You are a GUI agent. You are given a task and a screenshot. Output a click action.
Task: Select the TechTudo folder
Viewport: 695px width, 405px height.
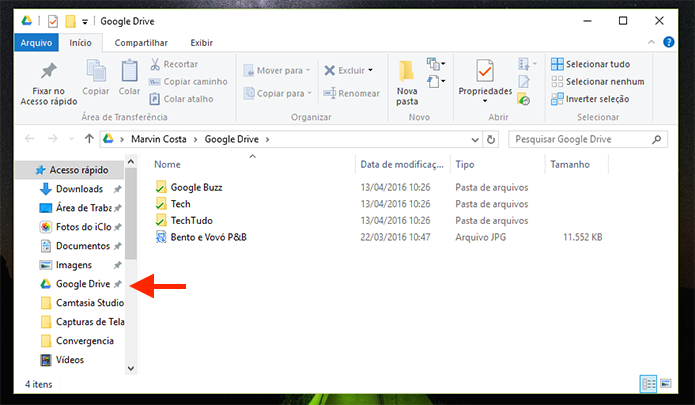(x=191, y=220)
